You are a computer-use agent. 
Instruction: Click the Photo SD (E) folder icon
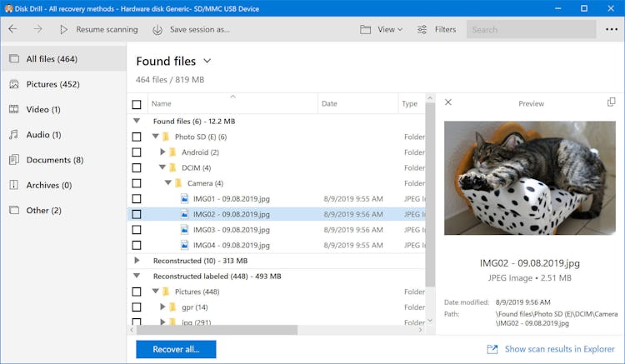tap(166, 137)
